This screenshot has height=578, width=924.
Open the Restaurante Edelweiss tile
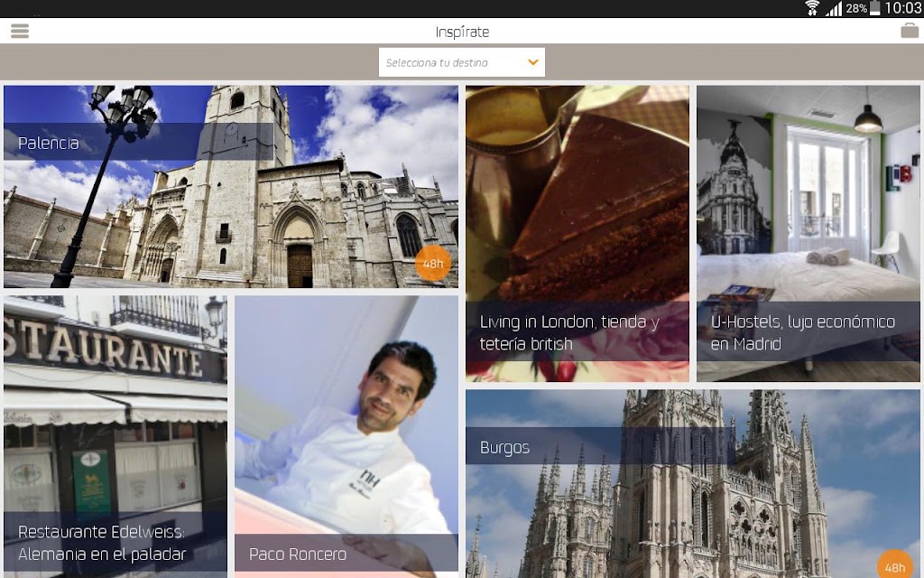click(x=115, y=436)
